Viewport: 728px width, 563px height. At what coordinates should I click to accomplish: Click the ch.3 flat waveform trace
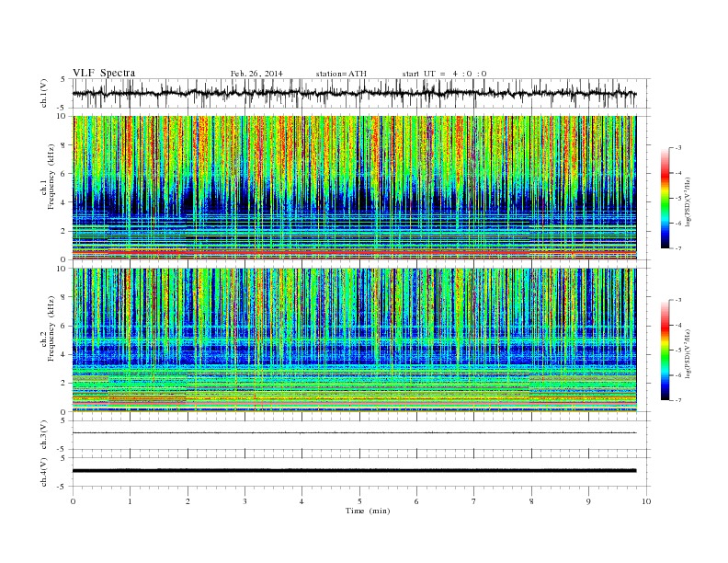point(354,433)
